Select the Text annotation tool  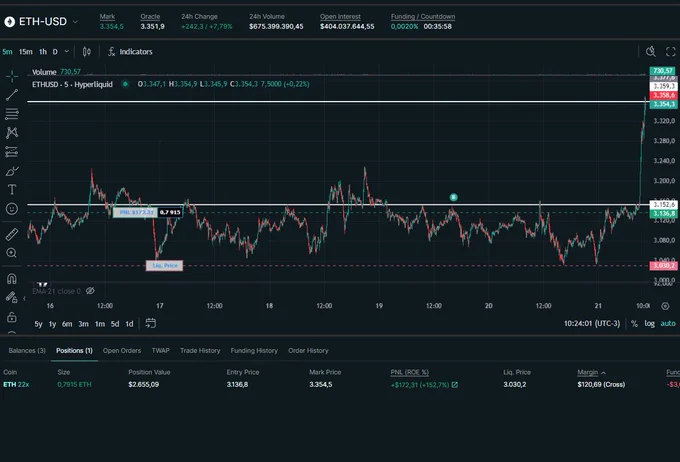(12, 190)
